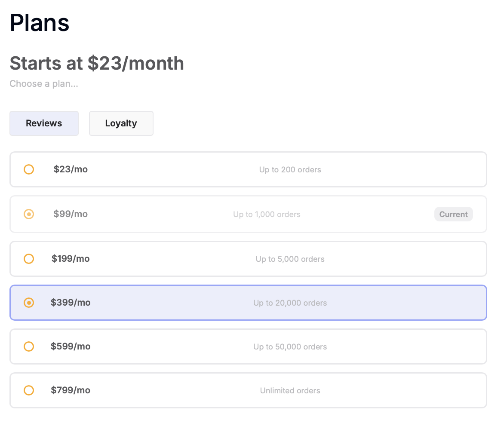Select the $99/mo current plan radio button
The width and height of the screenshot is (504, 423).
29,214
